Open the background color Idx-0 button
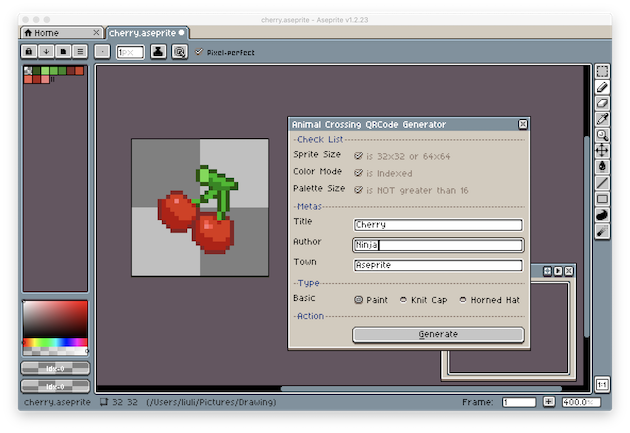 55,386
